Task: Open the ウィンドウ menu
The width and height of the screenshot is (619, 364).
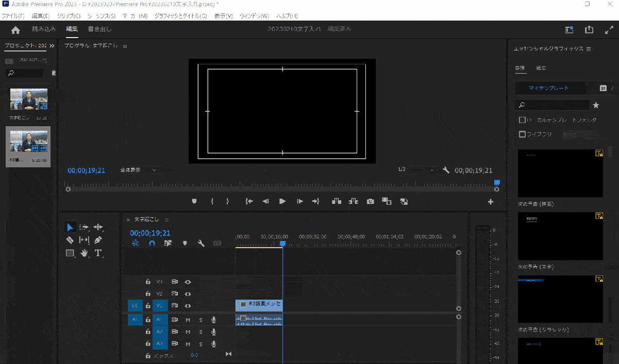Action: pos(254,16)
